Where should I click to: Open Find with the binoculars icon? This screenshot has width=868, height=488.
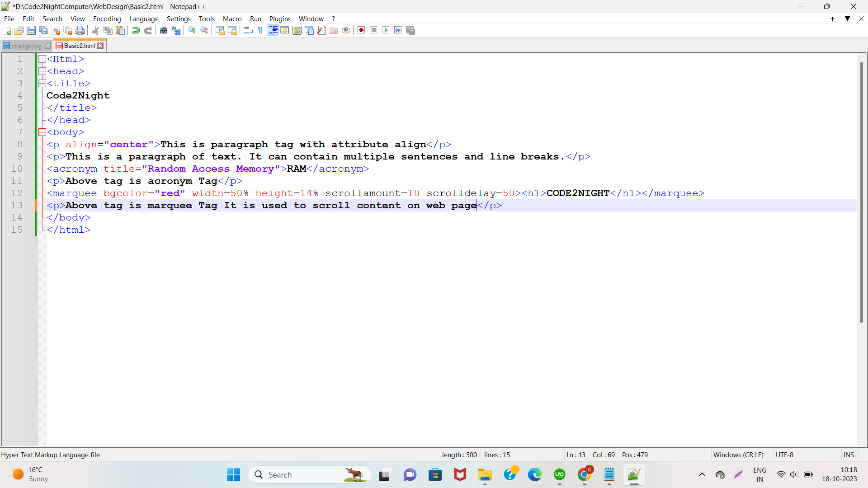click(x=164, y=30)
